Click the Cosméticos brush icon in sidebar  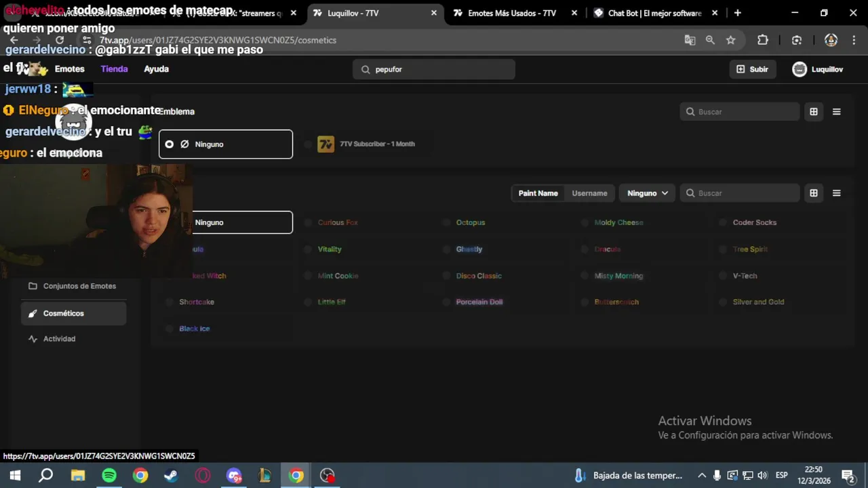click(x=33, y=313)
